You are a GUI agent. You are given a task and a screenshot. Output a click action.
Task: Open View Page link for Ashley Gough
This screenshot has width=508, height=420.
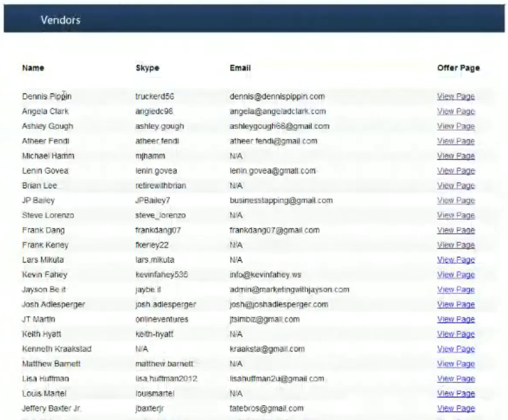(x=456, y=126)
